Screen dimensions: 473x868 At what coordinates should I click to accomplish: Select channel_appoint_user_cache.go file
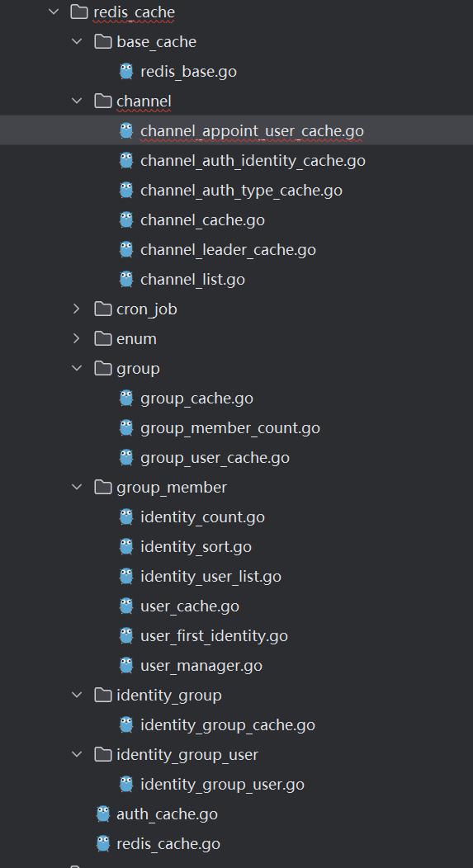[x=252, y=130]
